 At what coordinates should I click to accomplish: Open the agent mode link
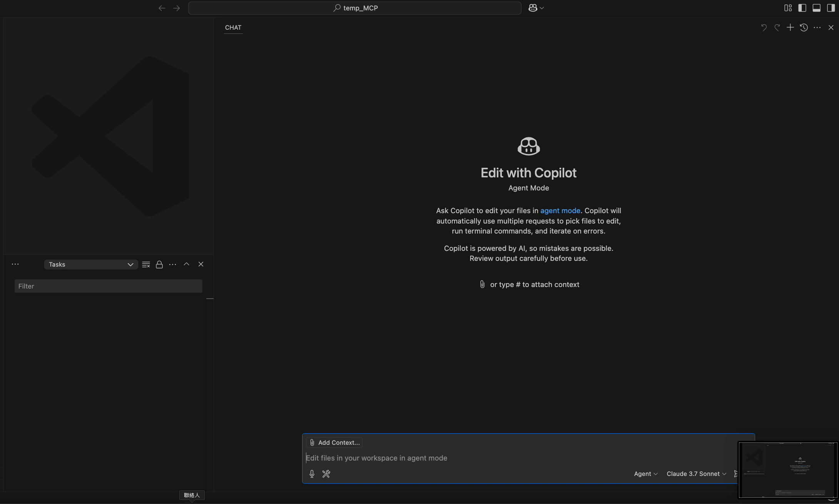tap(560, 210)
